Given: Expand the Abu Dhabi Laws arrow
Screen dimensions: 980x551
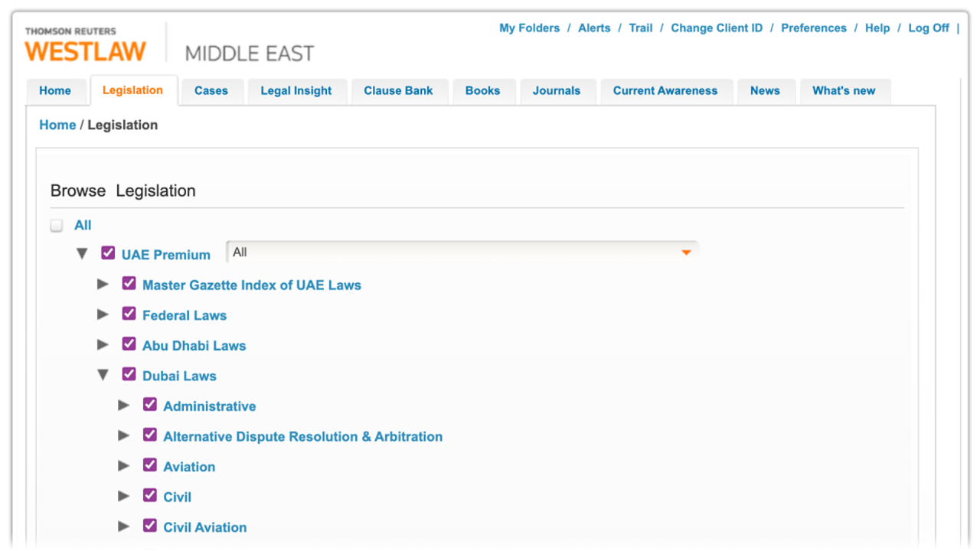Looking at the screenshot, I should 103,345.
